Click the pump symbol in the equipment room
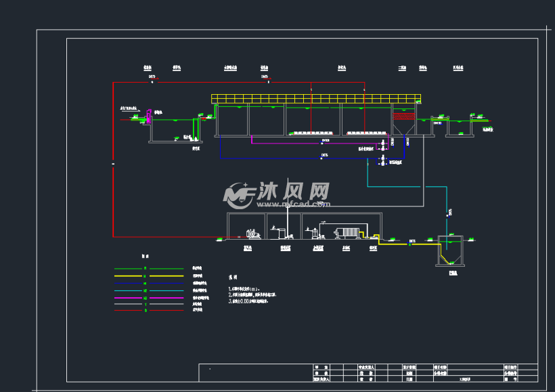 point(253,234)
